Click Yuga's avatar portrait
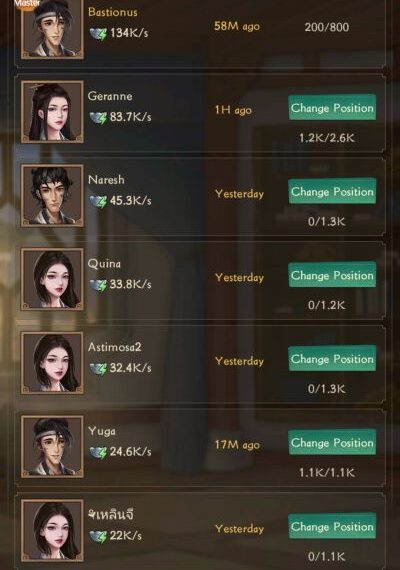The height and width of the screenshot is (570, 400). [x=52, y=446]
